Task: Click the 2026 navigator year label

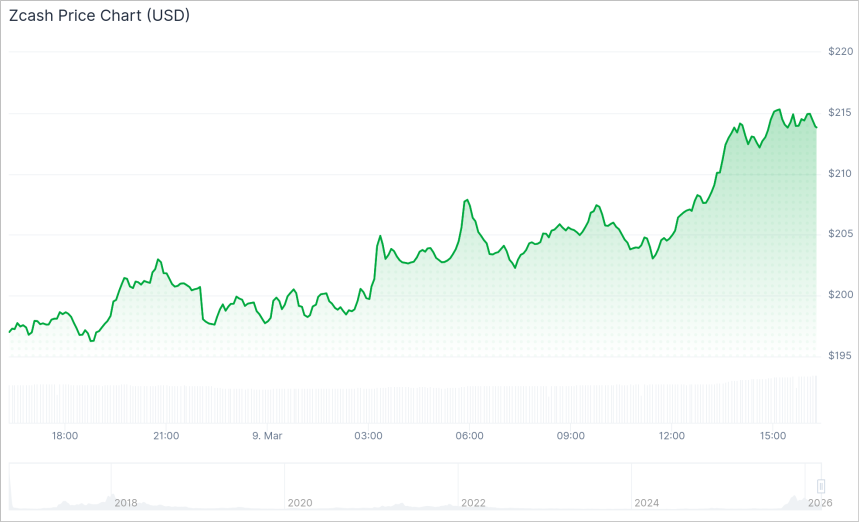Action: coord(819,502)
